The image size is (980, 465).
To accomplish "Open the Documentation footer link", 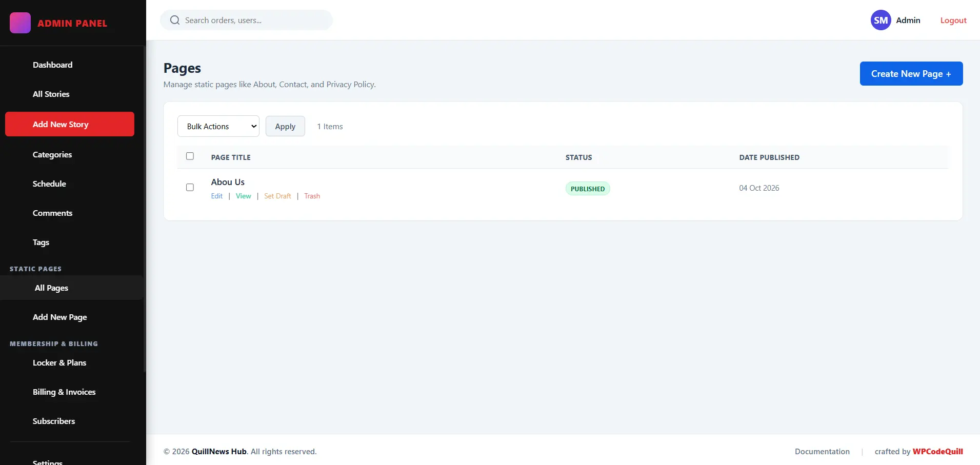I will (x=822, y=451).
